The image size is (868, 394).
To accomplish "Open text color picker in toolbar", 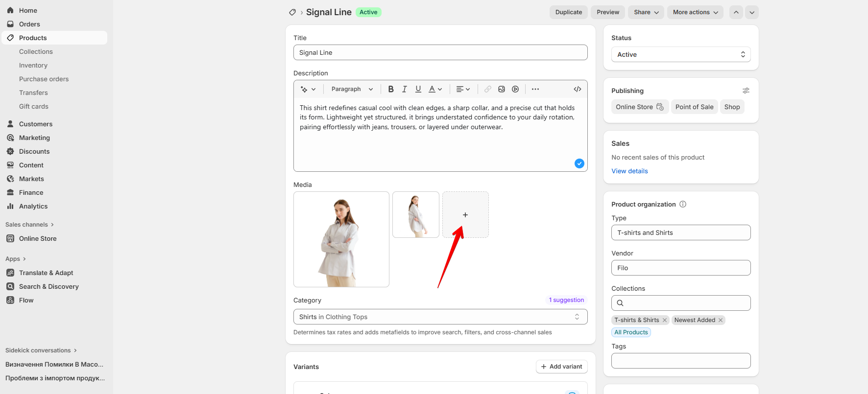I will coord(435,89).
